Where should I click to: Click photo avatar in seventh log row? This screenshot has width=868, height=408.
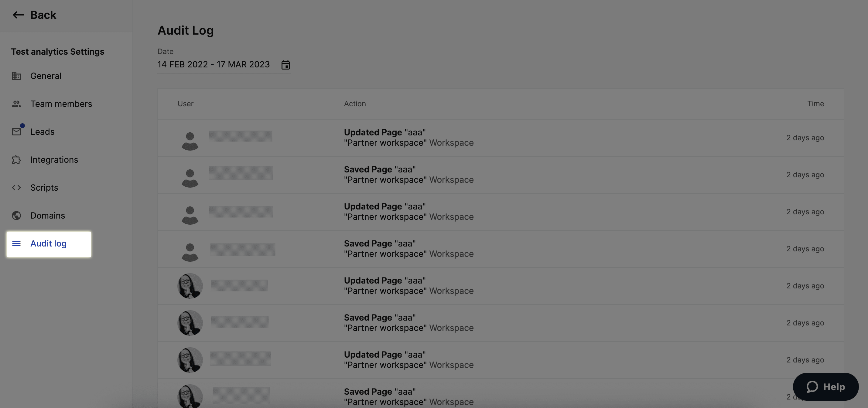click(190, 360)
